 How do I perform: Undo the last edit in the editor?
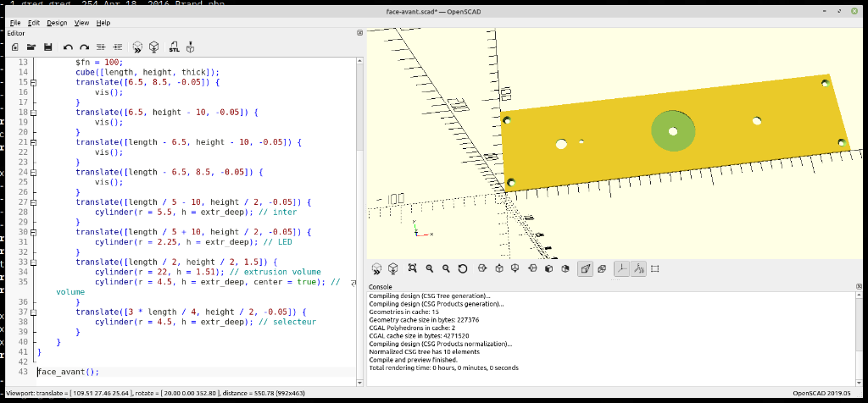tap(68, 47)
